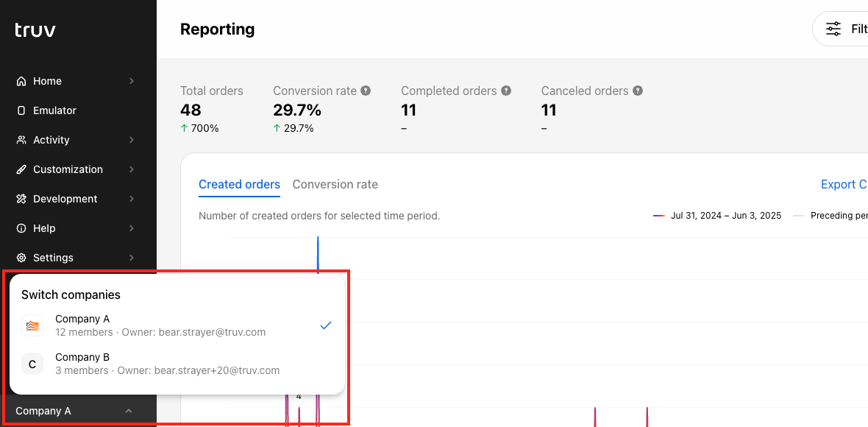
Task: Click the chart description text
Action: coord(319,216)
